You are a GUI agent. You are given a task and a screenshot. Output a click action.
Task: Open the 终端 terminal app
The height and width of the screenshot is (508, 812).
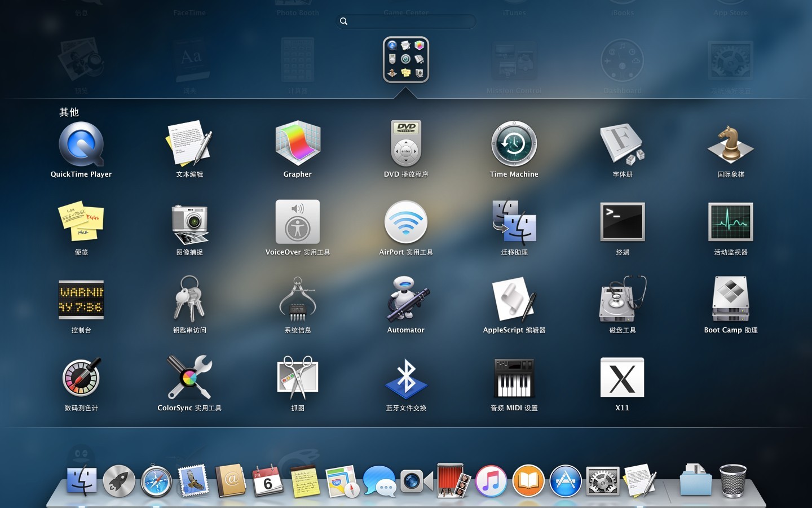pyautogui.click(x=623, y=222)
